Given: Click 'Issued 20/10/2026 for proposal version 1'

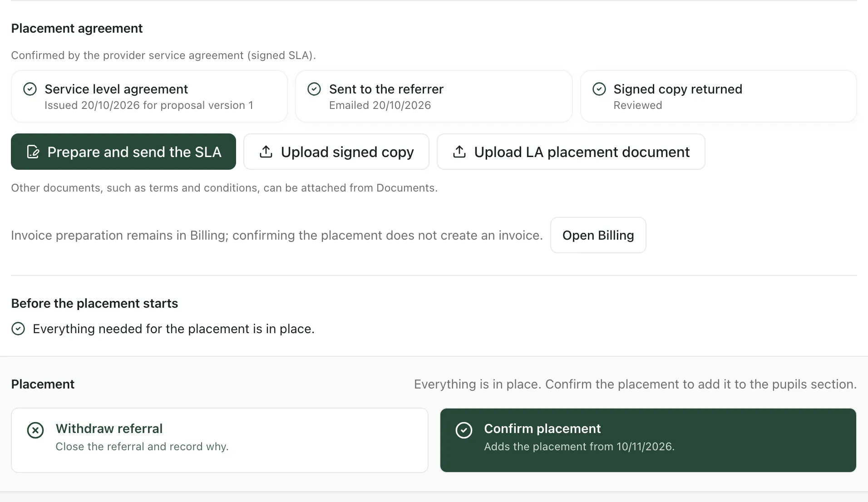Looking at the screenshot, I should 149,105.
